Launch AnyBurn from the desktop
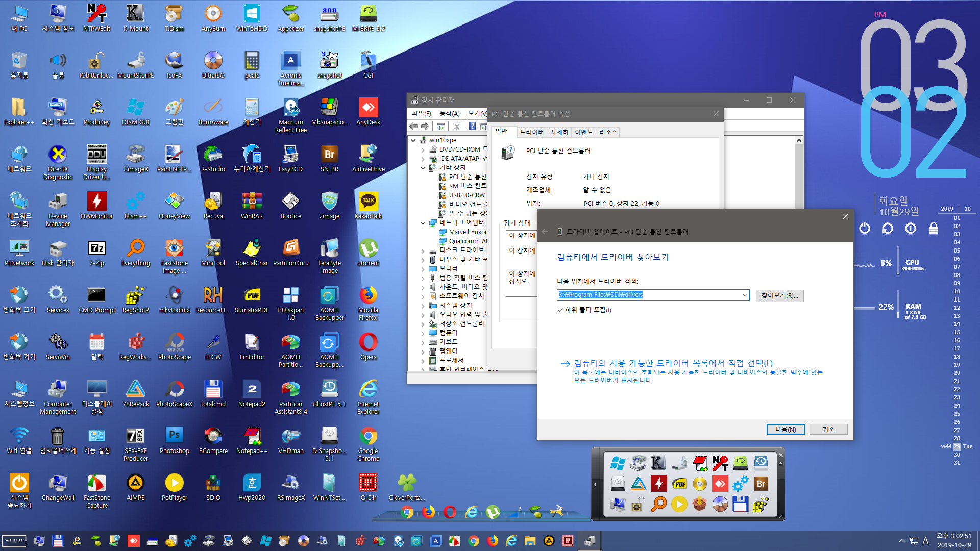This screenshot has width=980, height=551. (x=213, y=18)
